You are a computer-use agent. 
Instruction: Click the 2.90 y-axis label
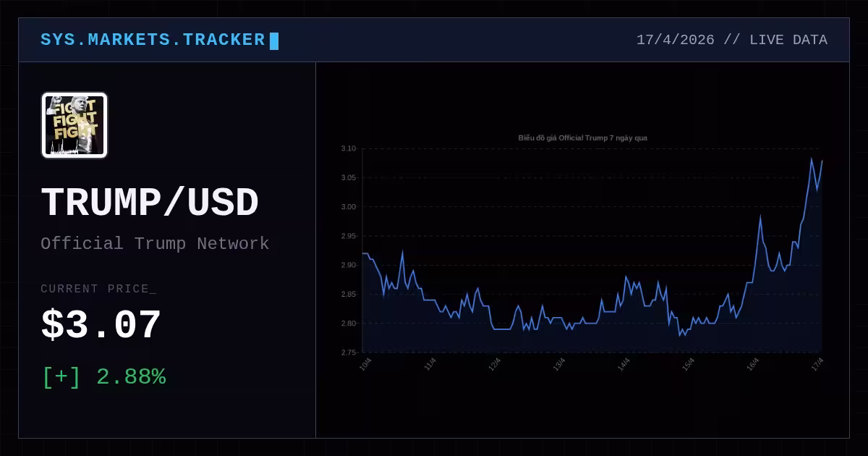coord(349,265)
